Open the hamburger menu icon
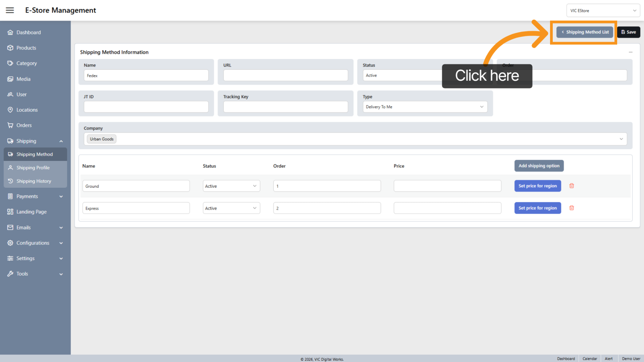Screen dimensions: 644x362 coord(10,10)
